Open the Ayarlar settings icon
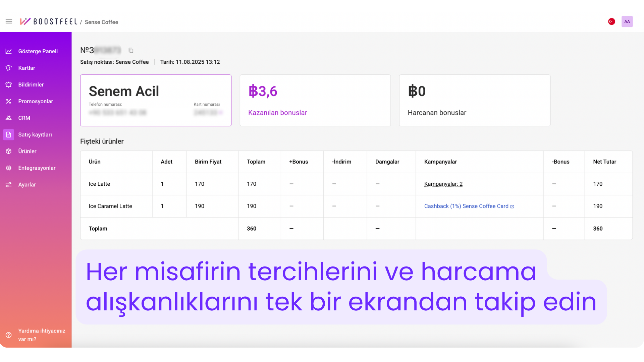Image resolution: width=644 pixels, height=362 pixels. (9, 185)
